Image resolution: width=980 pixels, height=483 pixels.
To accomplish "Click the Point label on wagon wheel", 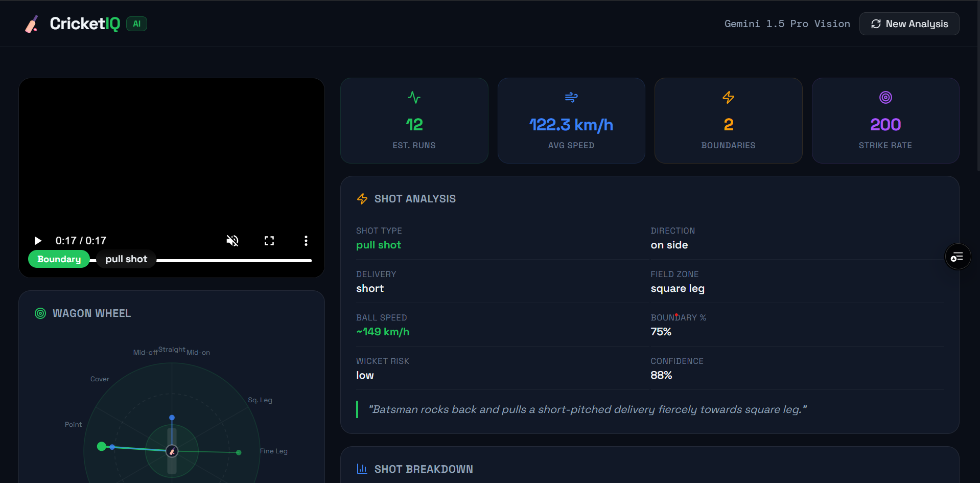I will pos(73,424).
